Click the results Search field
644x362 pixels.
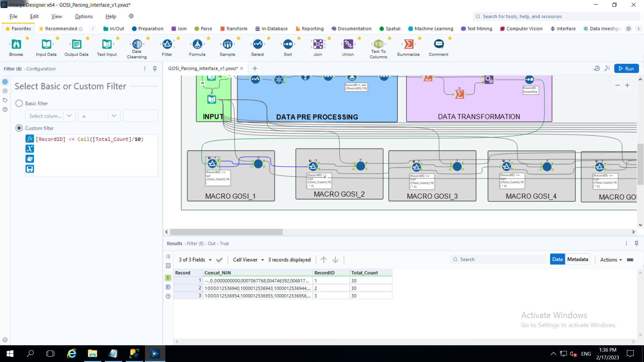click(498, 259)
